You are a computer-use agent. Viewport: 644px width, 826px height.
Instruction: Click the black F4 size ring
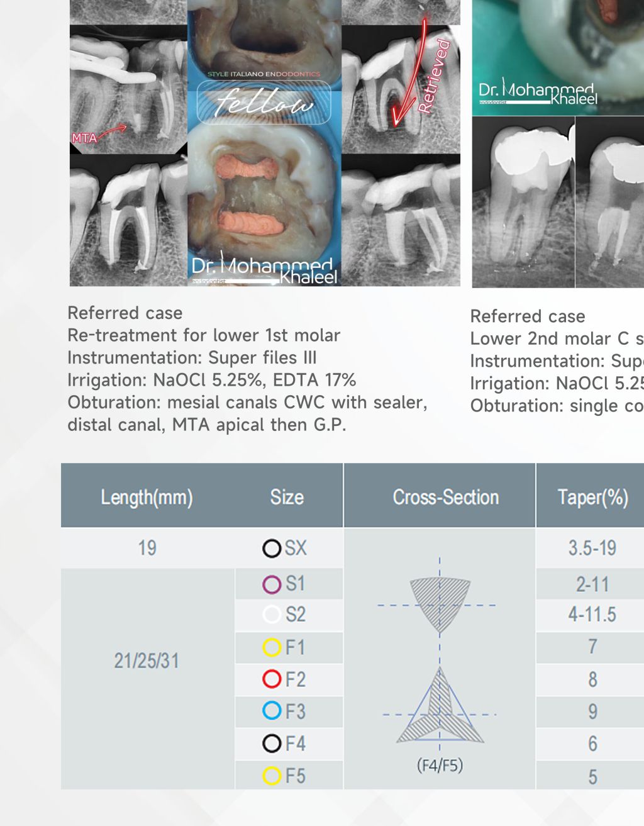[272, 744]
